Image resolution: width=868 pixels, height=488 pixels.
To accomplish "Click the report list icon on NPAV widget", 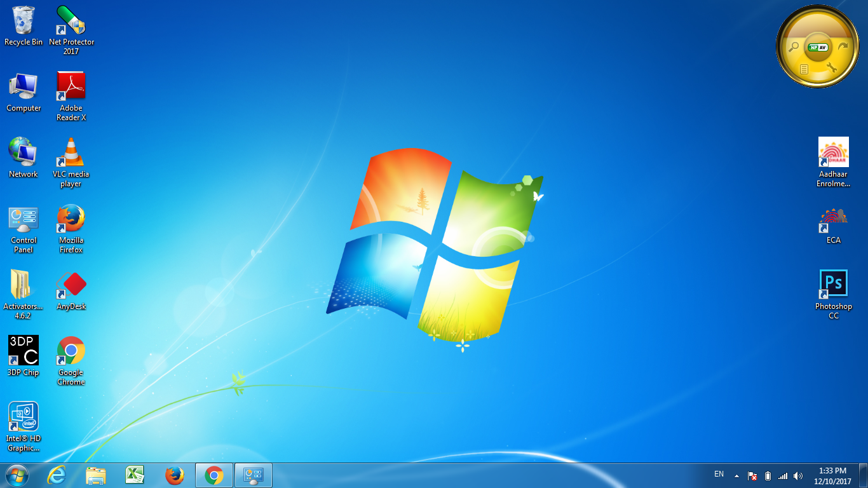I will tap(804, 69).
